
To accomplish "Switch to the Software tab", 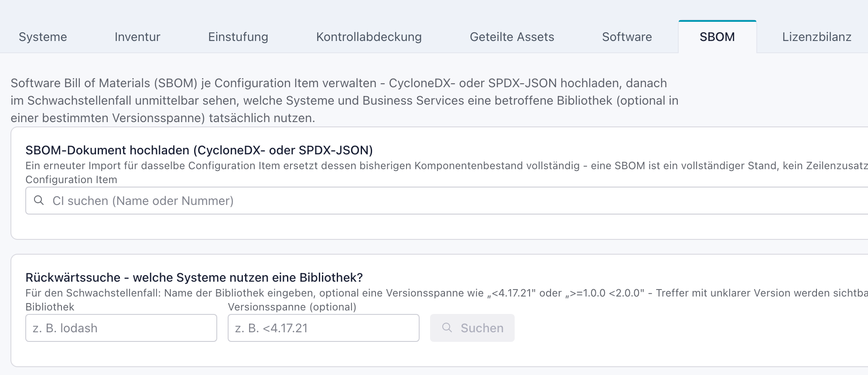I will (x=627, y=37).
